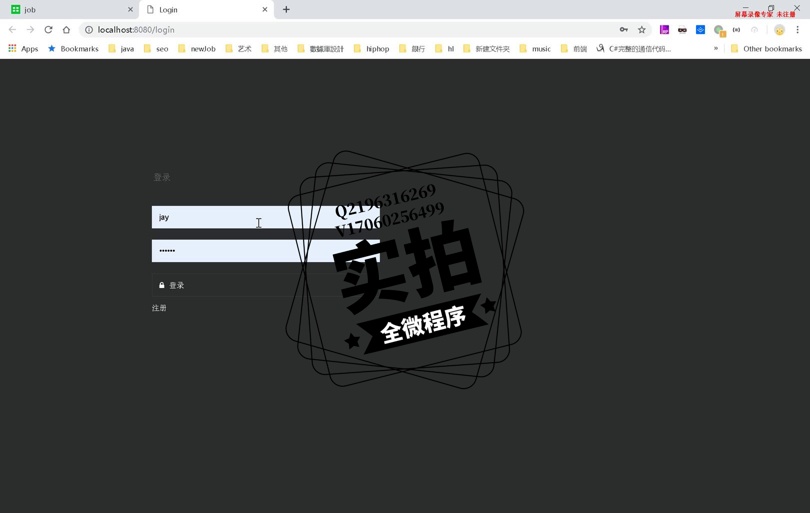Open the hl bookmark folder

click(x=444, y=49)
